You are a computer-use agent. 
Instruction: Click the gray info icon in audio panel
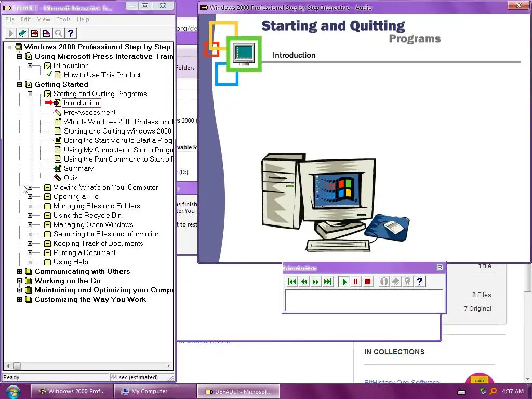point(384,281)
